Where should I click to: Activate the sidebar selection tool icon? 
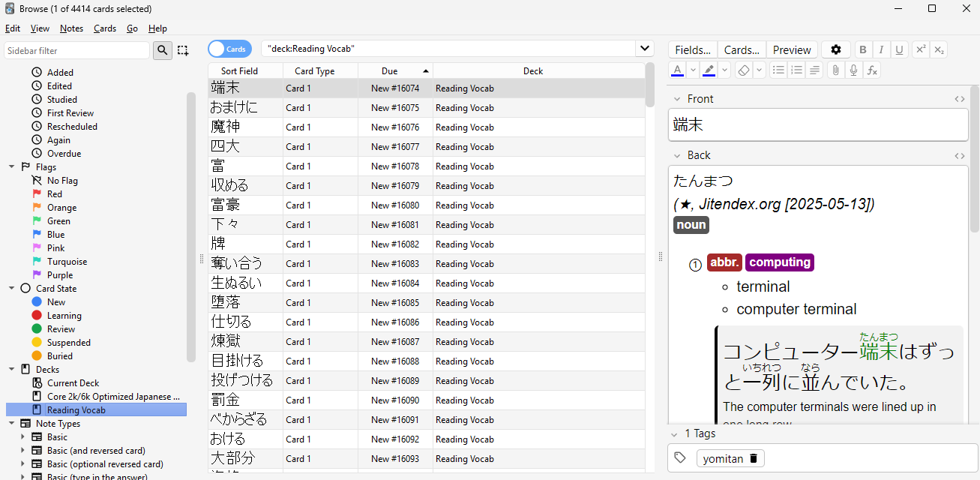pos(183,50)
